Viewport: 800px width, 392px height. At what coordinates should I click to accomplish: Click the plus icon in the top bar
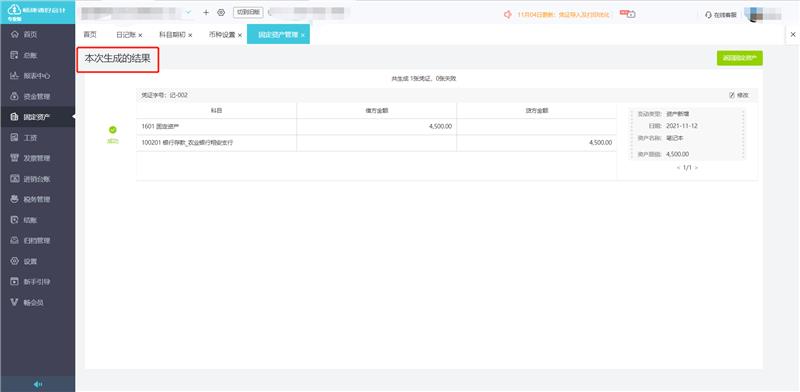(x=206, y=12)
